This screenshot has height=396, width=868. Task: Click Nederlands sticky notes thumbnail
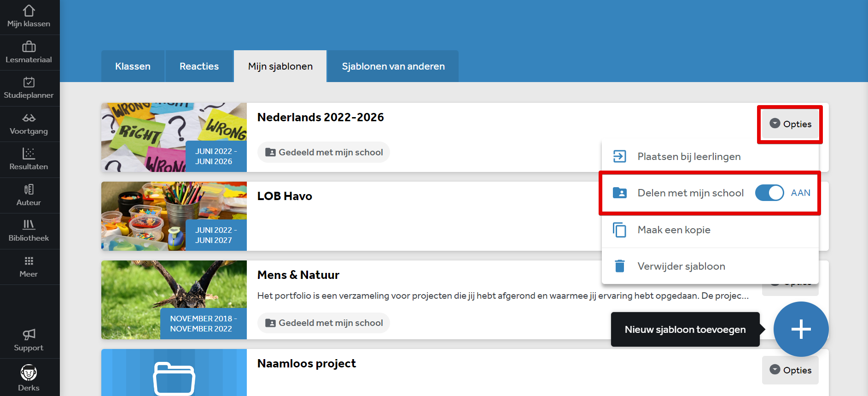click(x=174, y=137)
